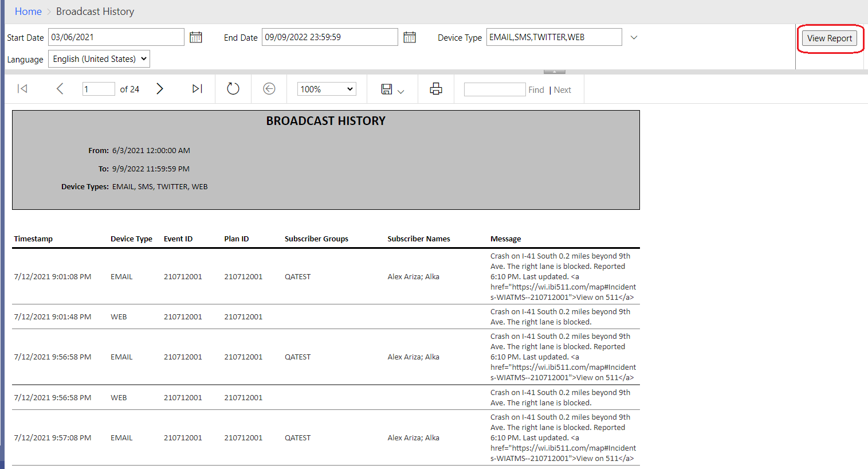Focus the Start Date input field
868x469 pixels.
[x=116, y=37]
